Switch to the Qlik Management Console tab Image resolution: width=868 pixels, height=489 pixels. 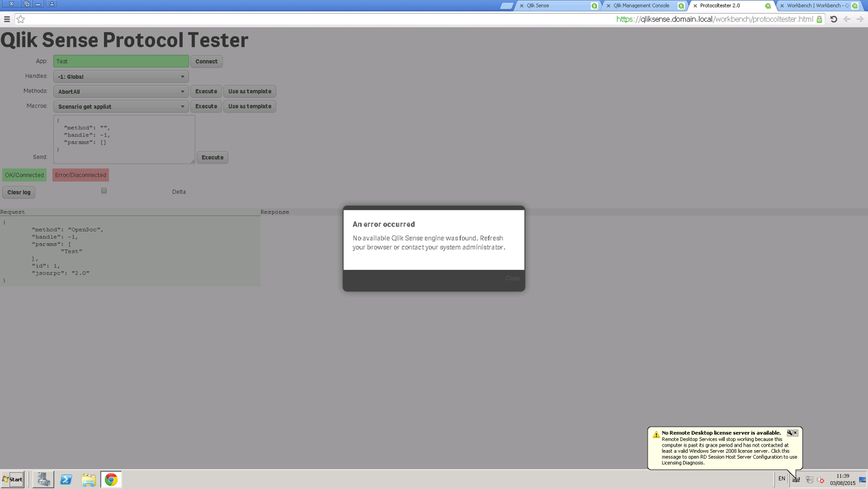pos(643,5)
